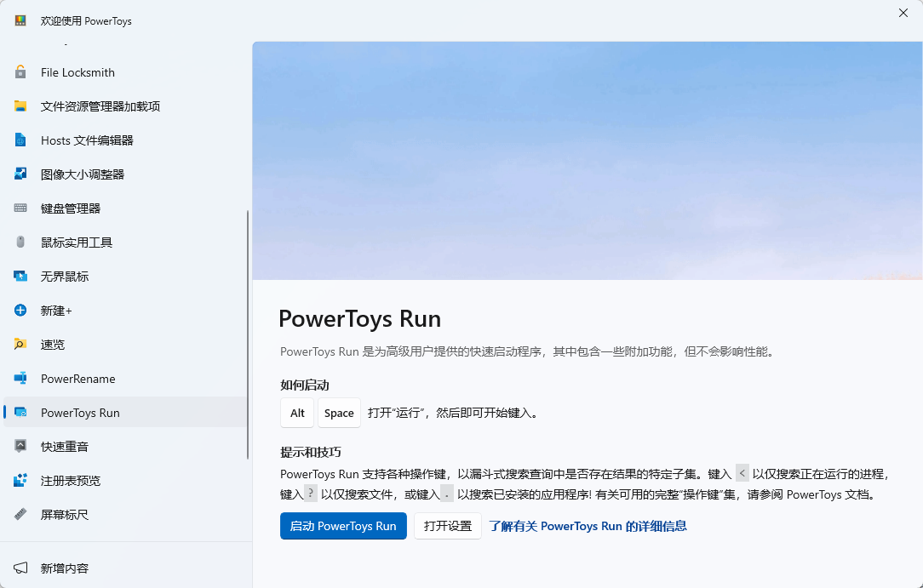923x588 pixels.
Task: Click the window title 欢迎使用 PowerToys
Action: (86, 21)
